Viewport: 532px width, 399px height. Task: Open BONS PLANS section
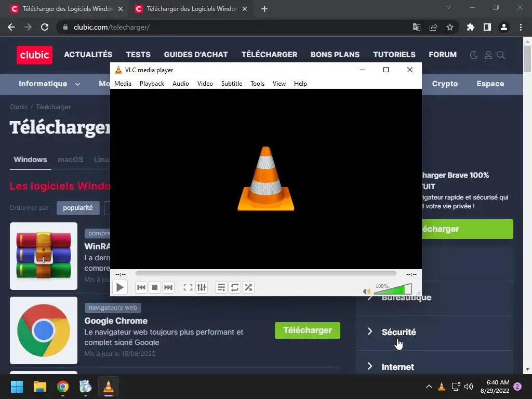[x=335, y=55]
